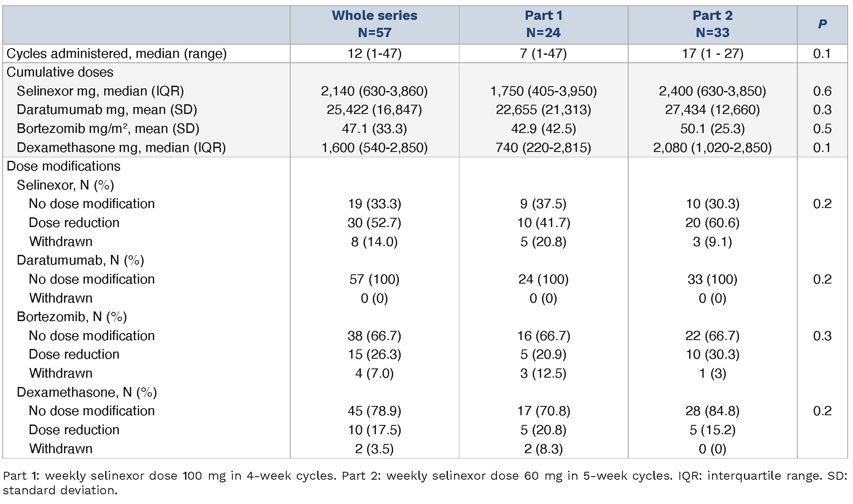The height and width of the screenshot is (504, 853).
Task: Select the 'Cumulative doses' section heading
Action: click(x=60, y=72)
